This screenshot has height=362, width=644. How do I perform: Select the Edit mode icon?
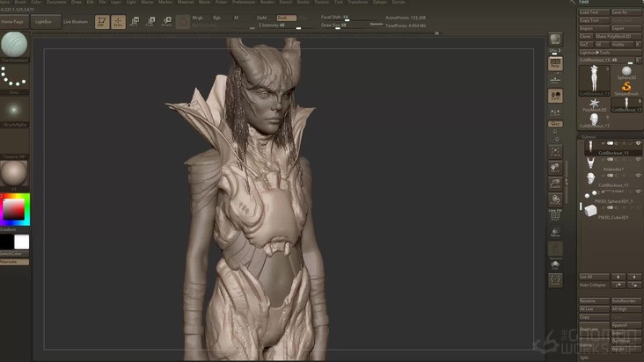point(102,22)
